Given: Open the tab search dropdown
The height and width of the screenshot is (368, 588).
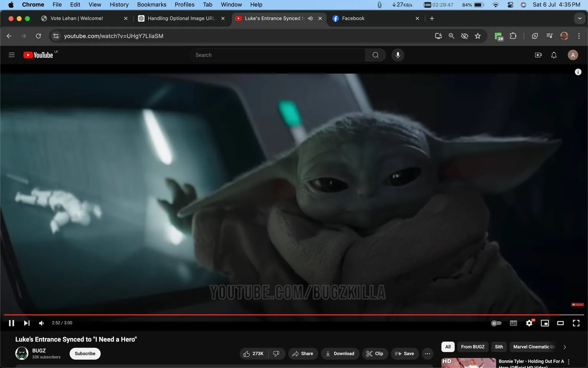Looking at the screenshot, I should (579, 18).
